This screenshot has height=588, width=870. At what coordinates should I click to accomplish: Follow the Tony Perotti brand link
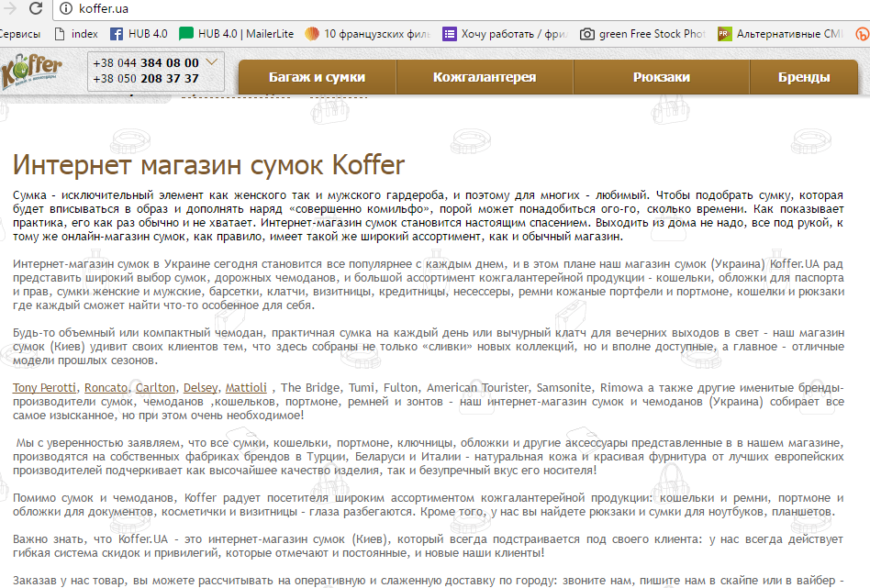pyautogui.click(x=44, y=388)
